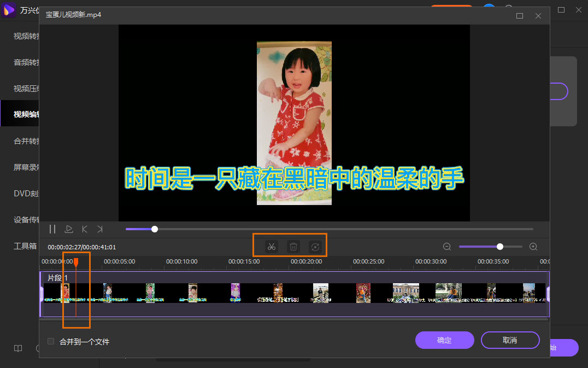Jump to next frame in preview
The image size is (588, 368).
(x=100, y=229)
